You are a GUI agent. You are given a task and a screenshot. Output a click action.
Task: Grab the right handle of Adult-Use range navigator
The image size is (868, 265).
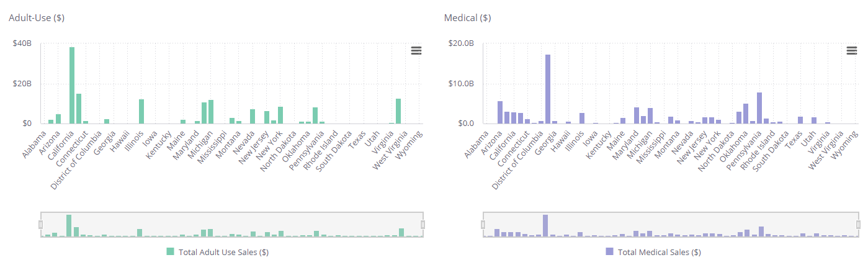coord(423,225)
